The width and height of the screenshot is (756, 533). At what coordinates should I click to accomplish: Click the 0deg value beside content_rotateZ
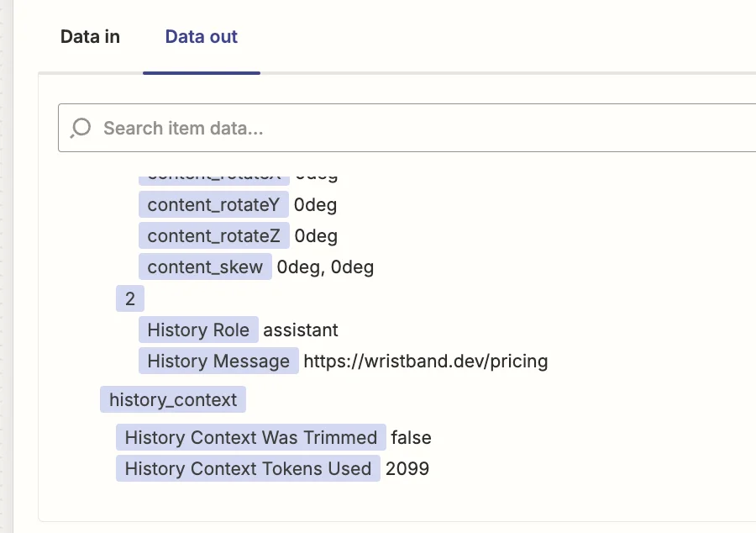316,236
